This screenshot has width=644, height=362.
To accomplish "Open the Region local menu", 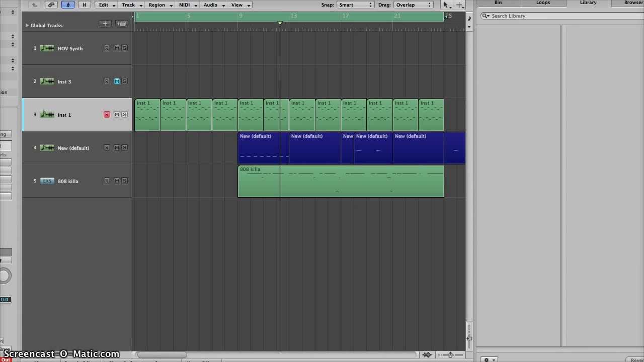I will tap(160, 5).
